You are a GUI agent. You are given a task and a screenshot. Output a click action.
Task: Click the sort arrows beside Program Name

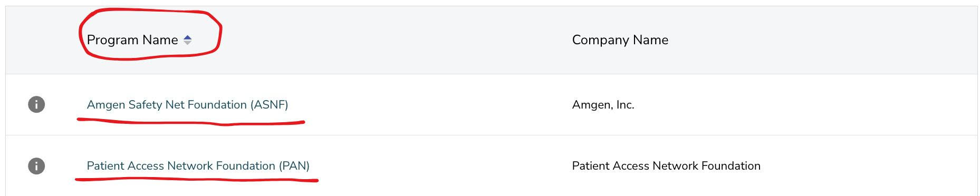(x=187, y=40)
